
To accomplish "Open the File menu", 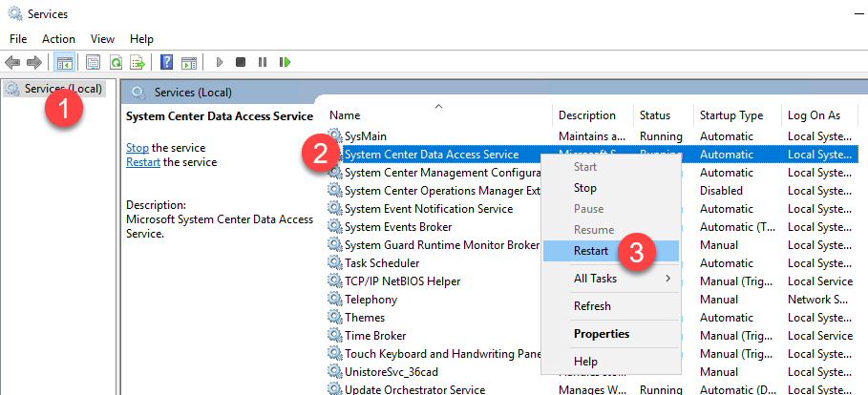I will coord(18,39).
